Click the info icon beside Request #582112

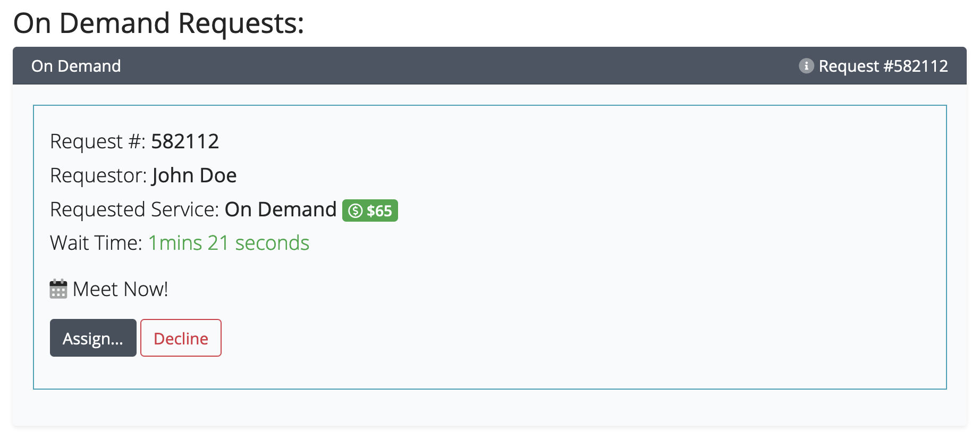pyautogui.click(x=806, y=66)
